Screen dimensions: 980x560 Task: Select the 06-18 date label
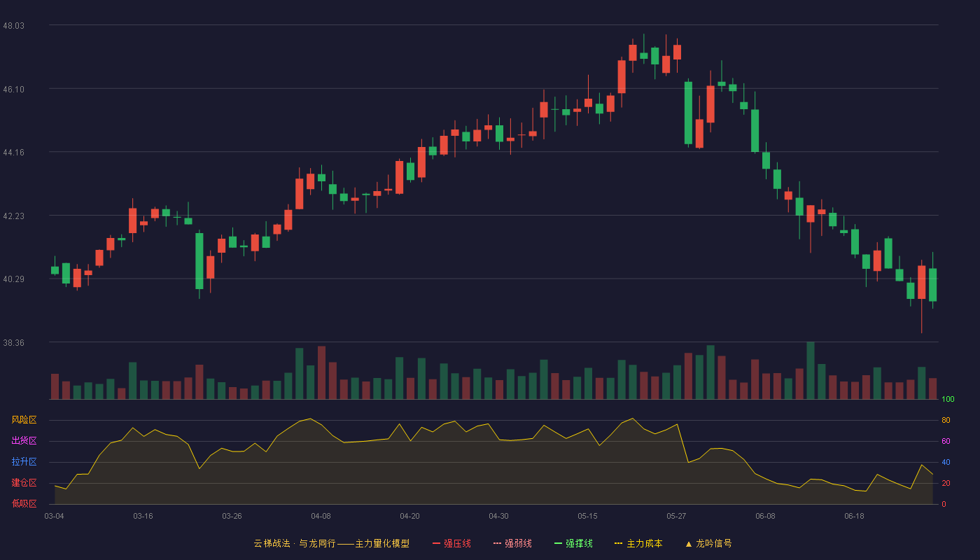tap(854, 516)
